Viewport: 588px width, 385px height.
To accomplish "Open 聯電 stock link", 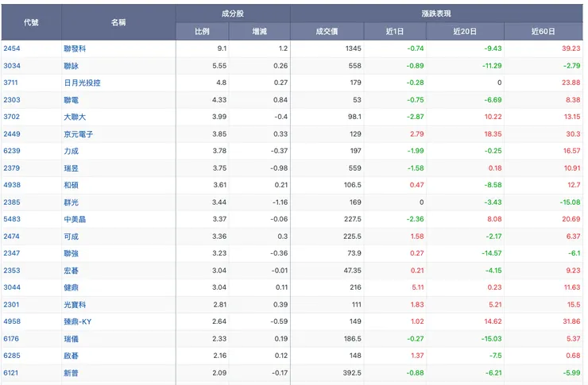I will click(x=71, y=100).
